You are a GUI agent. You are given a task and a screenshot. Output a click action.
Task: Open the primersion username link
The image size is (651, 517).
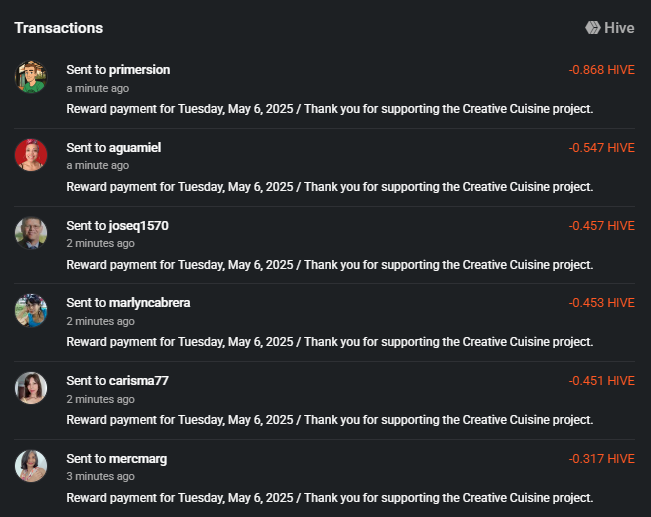coord(139,70)
